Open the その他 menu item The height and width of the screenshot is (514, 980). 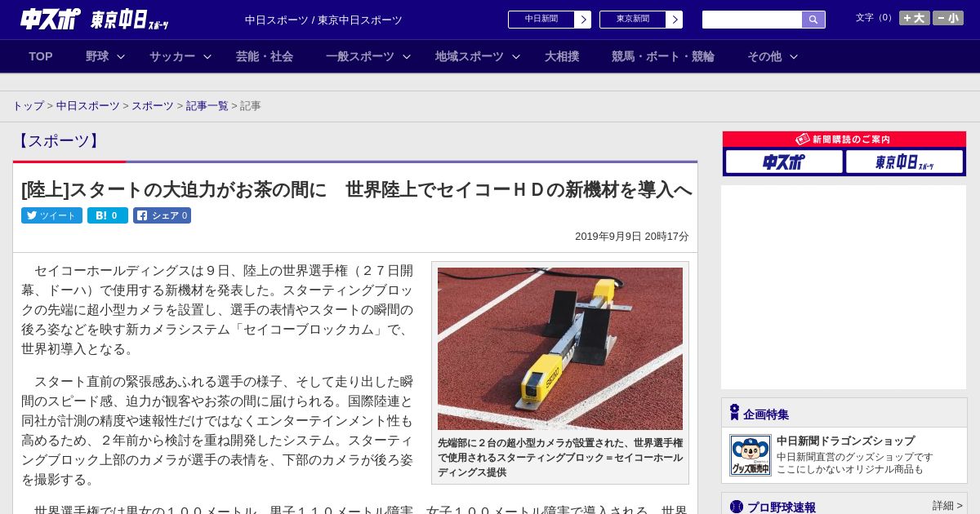(x=764, y=56)
